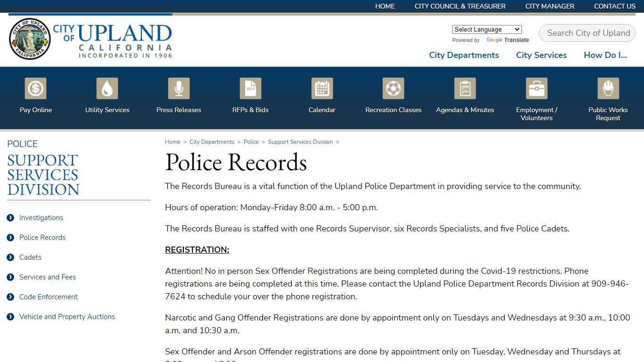Click the City Departments breadcrumb link
The width and height of the screenshot is (644, 362).
pyautogui.click(x=212, y=142)
